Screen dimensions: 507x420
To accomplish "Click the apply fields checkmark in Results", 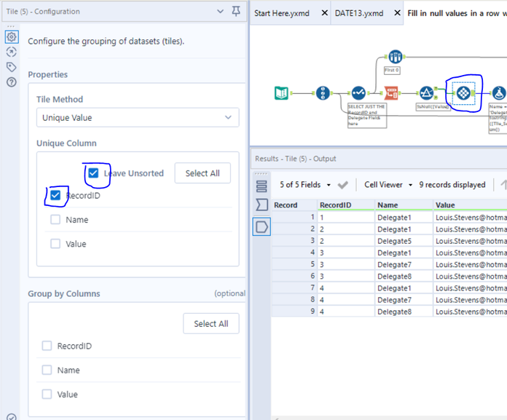I will click(x=343, y=185).
